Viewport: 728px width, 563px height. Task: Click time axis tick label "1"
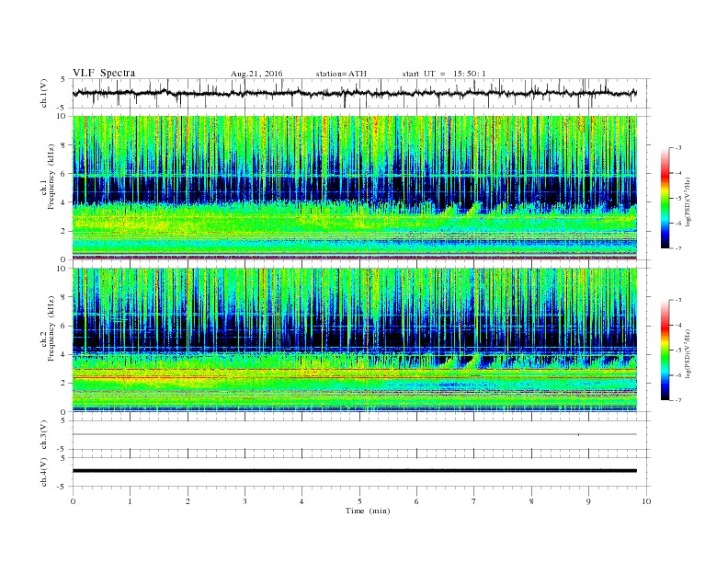[x=130, y=501]
